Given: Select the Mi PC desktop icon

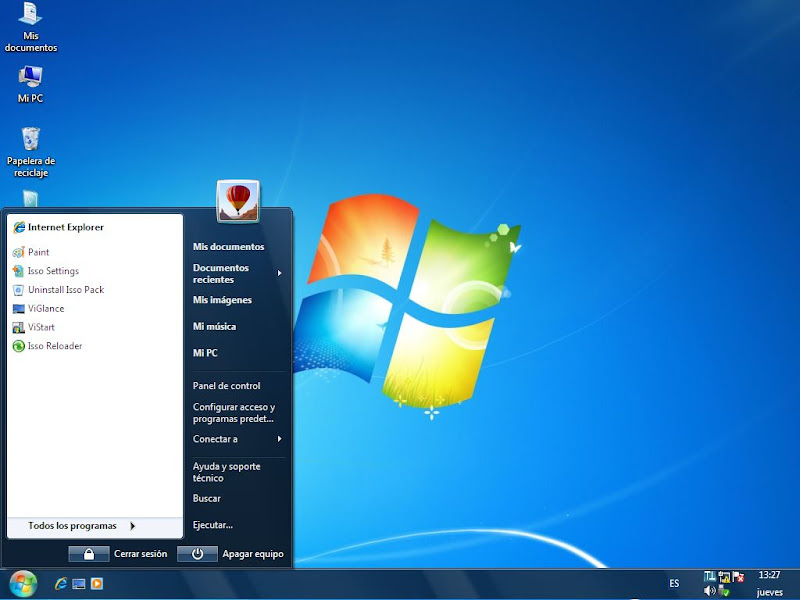Looking at the screenshot, I should (x=30, y=84).
